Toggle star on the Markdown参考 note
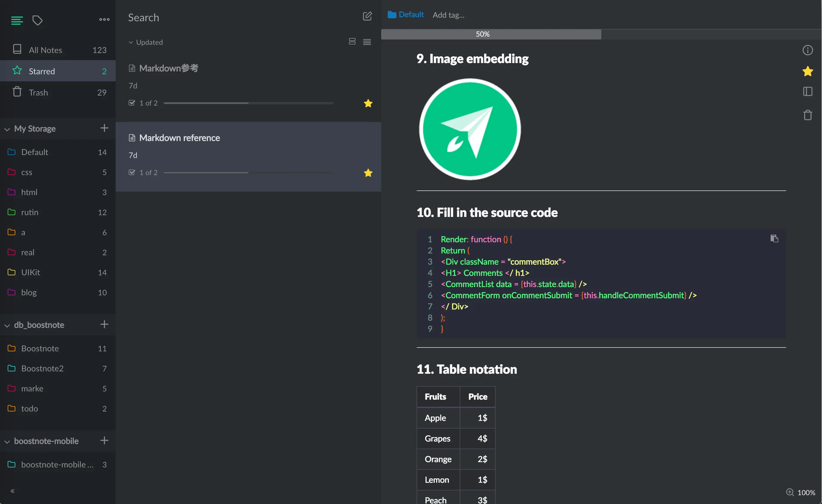Screen dimensions: 822x504 [368, 103]
